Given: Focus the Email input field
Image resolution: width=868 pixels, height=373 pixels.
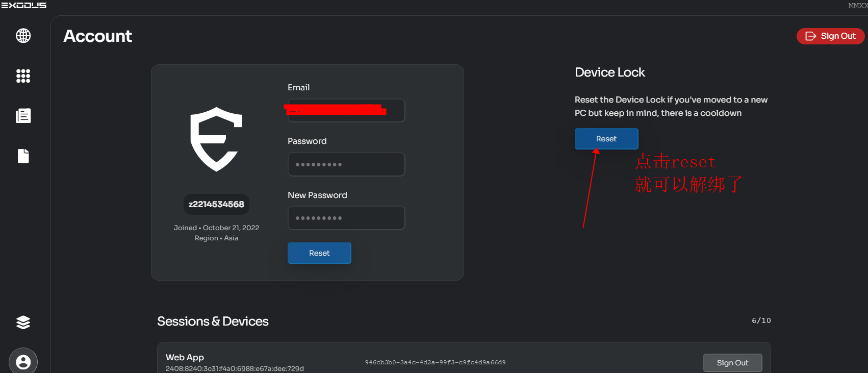Looking at the screenshot, I should coord(346,111).
